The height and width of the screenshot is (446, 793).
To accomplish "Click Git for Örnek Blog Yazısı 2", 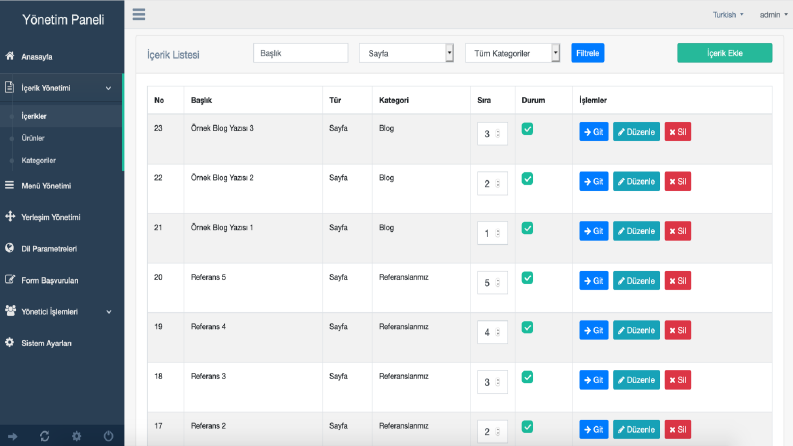I will pos(594,182).
